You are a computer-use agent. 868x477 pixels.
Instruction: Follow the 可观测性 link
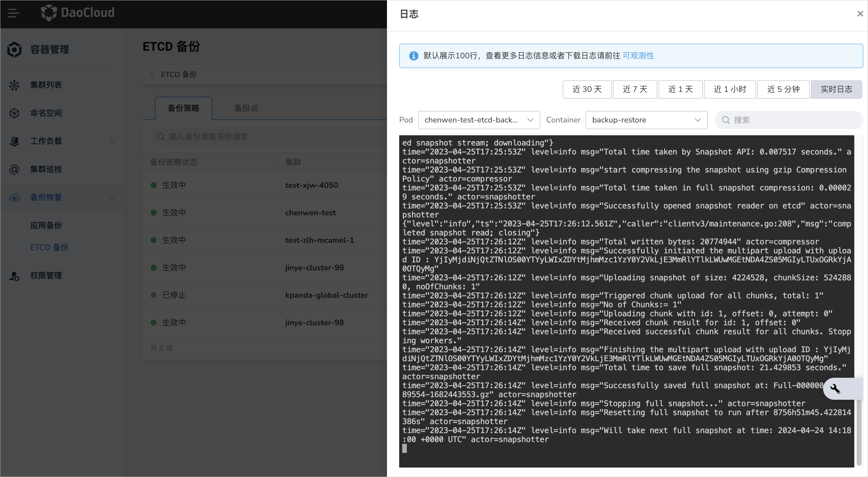638,56
